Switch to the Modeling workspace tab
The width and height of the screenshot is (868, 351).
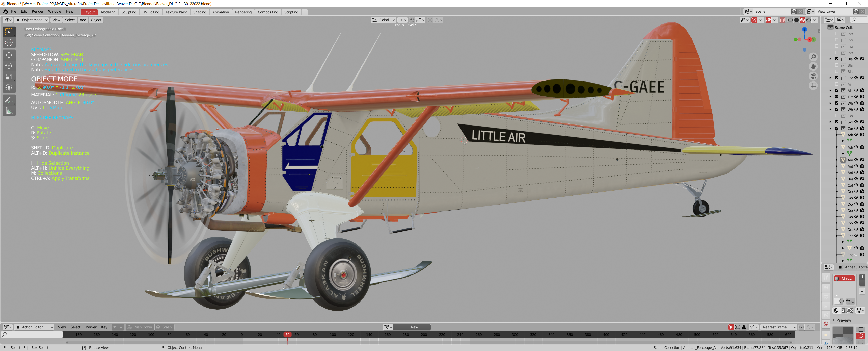pyautogui.click(x=108, y=12)
